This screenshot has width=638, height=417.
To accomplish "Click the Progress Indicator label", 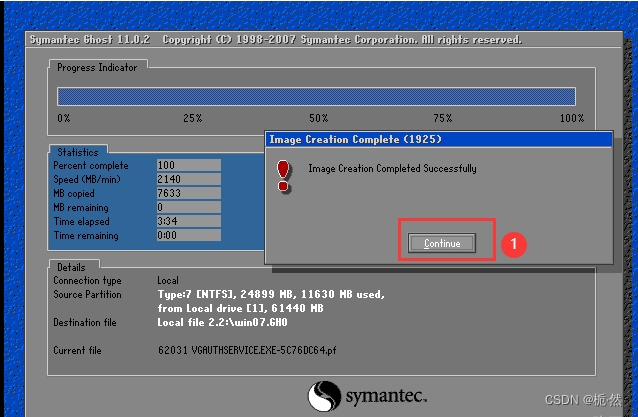I will pos(97,68).
